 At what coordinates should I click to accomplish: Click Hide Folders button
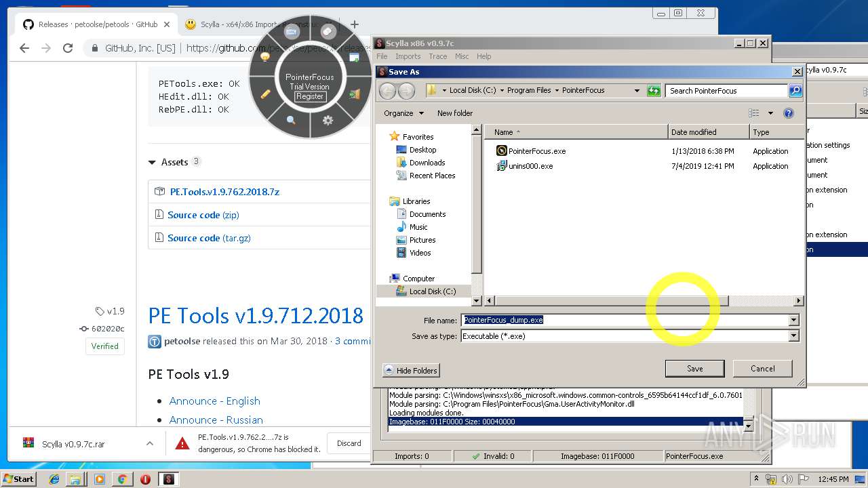pos(411,370)
